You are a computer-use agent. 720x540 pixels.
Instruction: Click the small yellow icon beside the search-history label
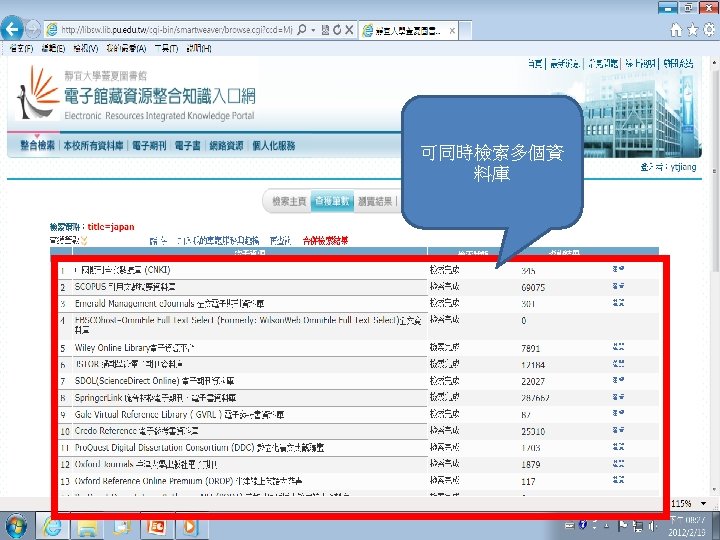(84, 240)
